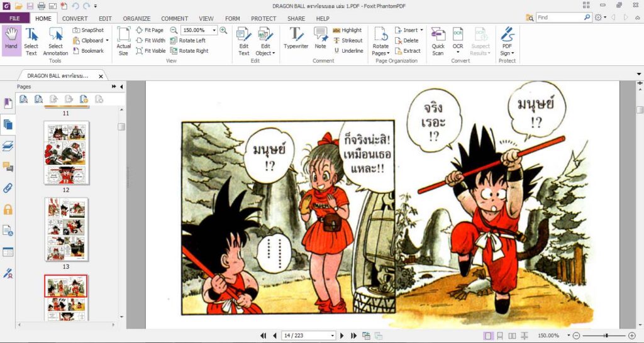Add a Note comment
644x343 pixels.
pyautogui.click(x=320, y=38)
